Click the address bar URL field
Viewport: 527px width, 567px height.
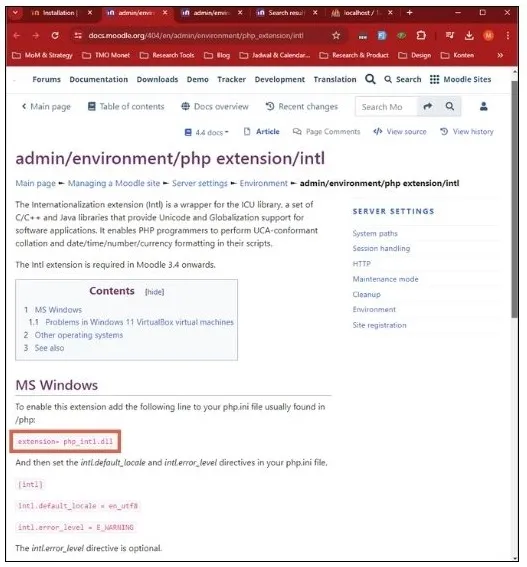(x=196, y=35)
